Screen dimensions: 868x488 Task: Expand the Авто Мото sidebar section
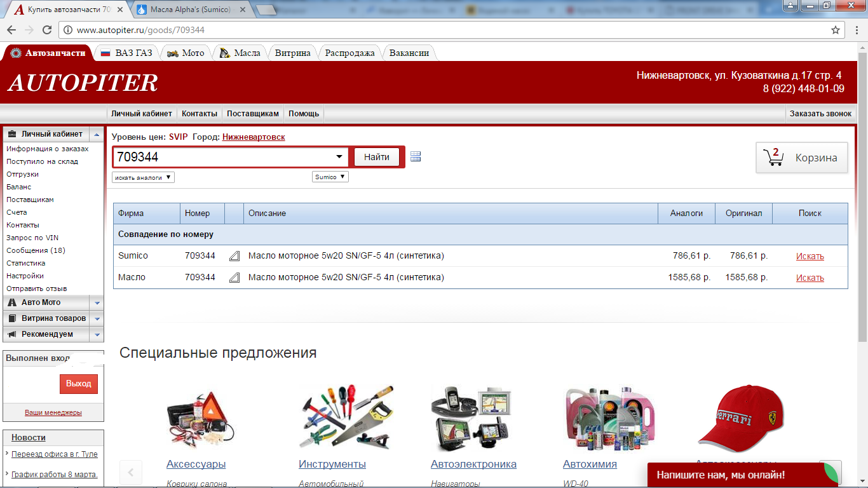coord(97,302)
